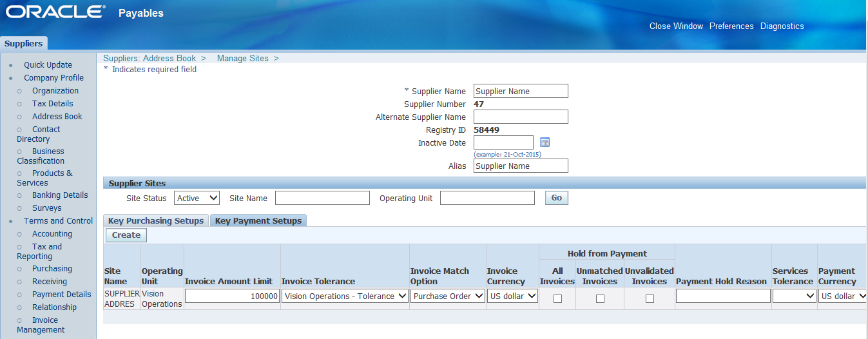Click the Oracle logo in header
The image size is (868, 339).
point(55,12)
